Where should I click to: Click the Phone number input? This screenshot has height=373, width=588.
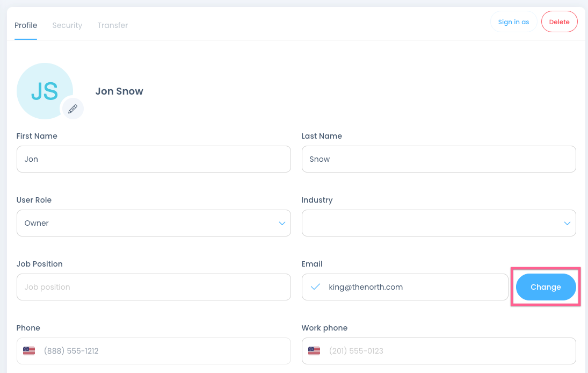tap(164, 351)
